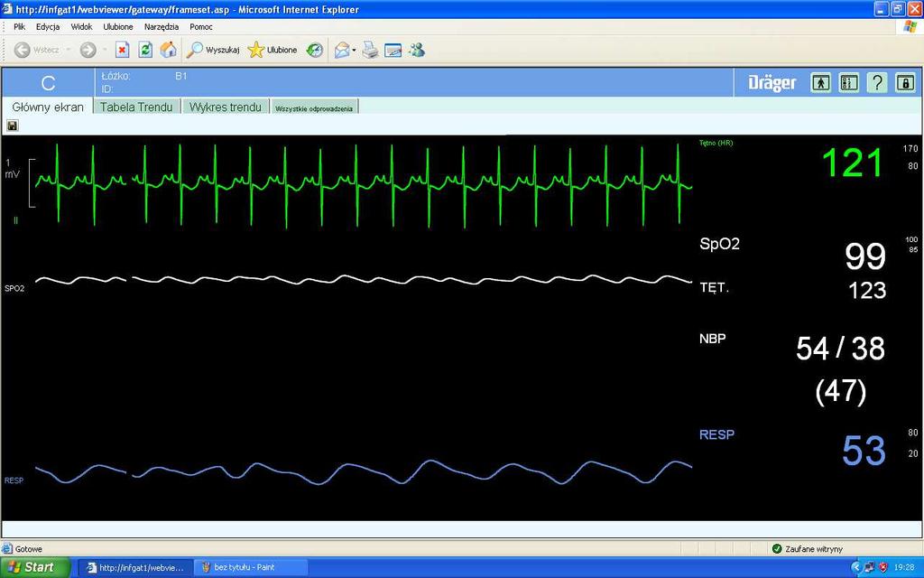Click the Tętno (HR) label
This screenshot has height=578, width=924.
click(716, 143)
